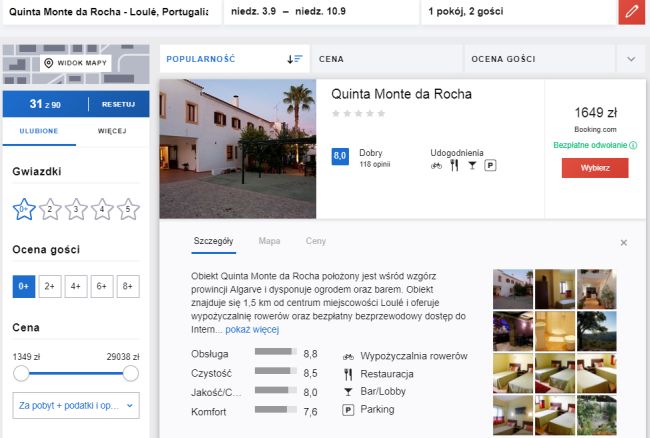Open the map view (Widok mapy)
The width and height of the screenshot is (650, 438).
tap(76, 64)
